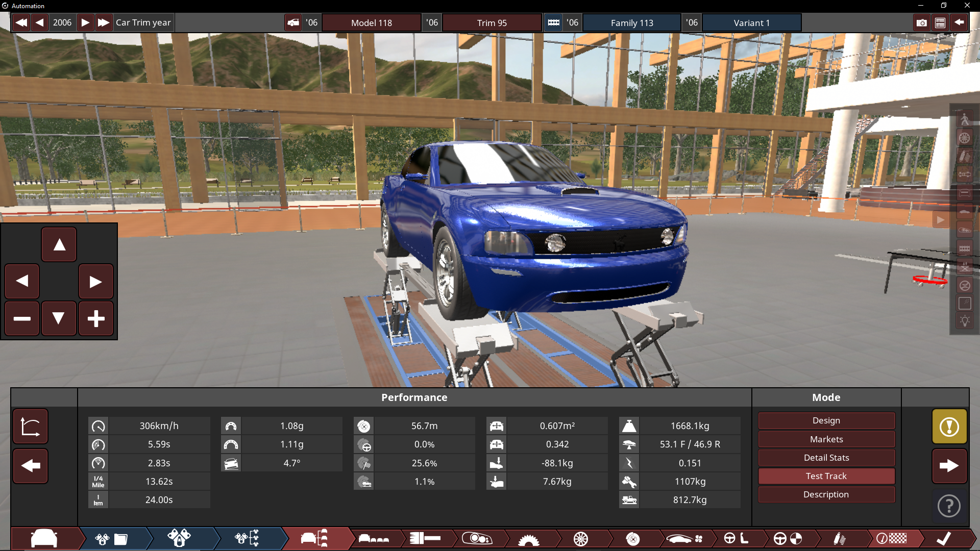Advance trim year one step forward
The width and height of the screenshot is (980, 551).
coord(85,23)
